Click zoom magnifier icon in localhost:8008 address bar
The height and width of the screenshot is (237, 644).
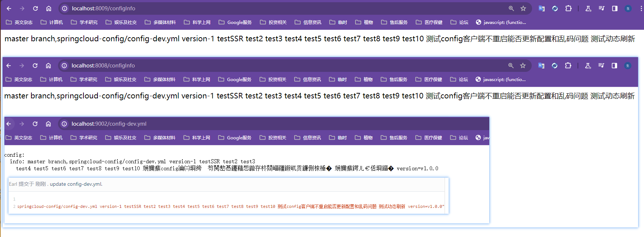[x=511, y=66]
